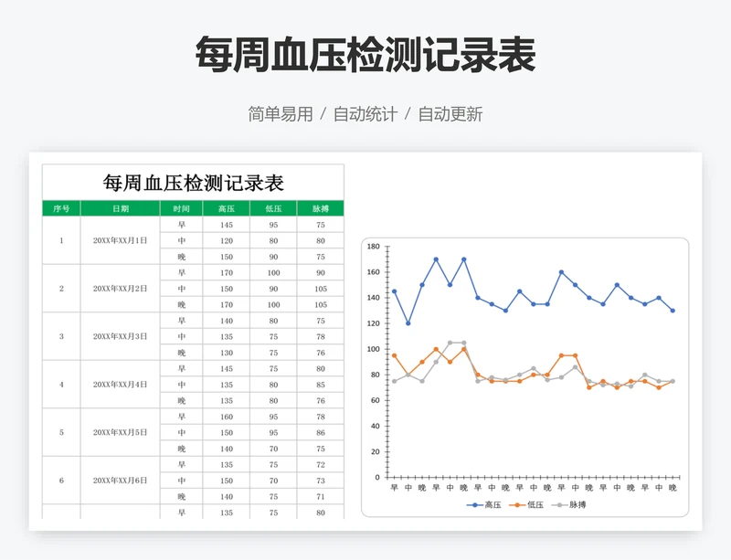Image resolution: width=731 pixels, height=560 pixels.
Task: Click high pressure value 160 in day 5 morning row
Action: [227, 417]
